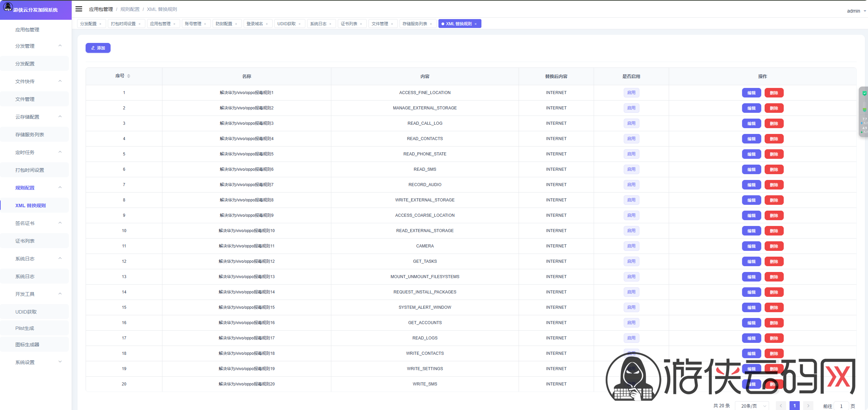Toggle 启用 status for READ_SMS rule
Image resolution: width=868 pixels, height=410 pixels.
[631, 169]
